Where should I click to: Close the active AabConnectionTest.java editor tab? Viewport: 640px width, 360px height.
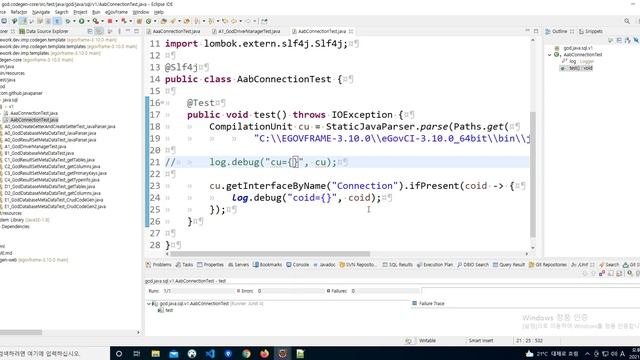tap(351, 31)
